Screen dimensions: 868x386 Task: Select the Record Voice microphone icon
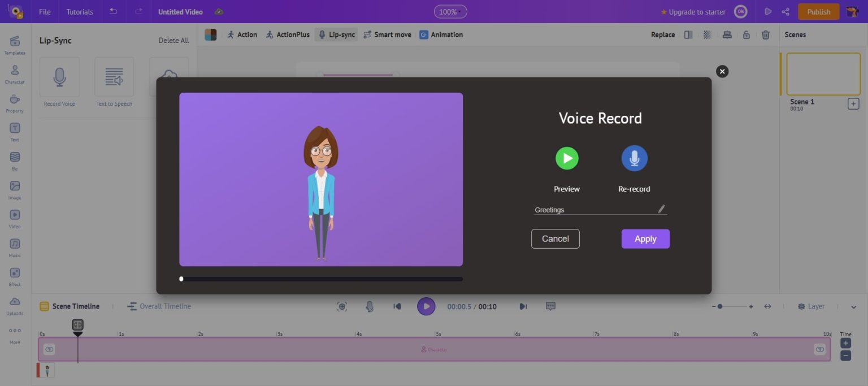(59, 77)
